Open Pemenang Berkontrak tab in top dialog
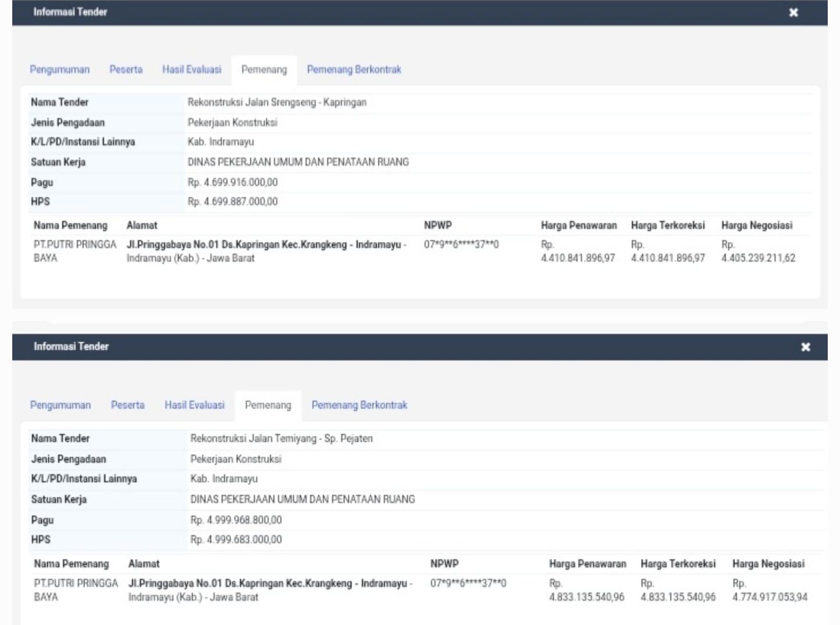Image resolution: width=840 pixels, height=625 pixels. (x=354, y=69)
